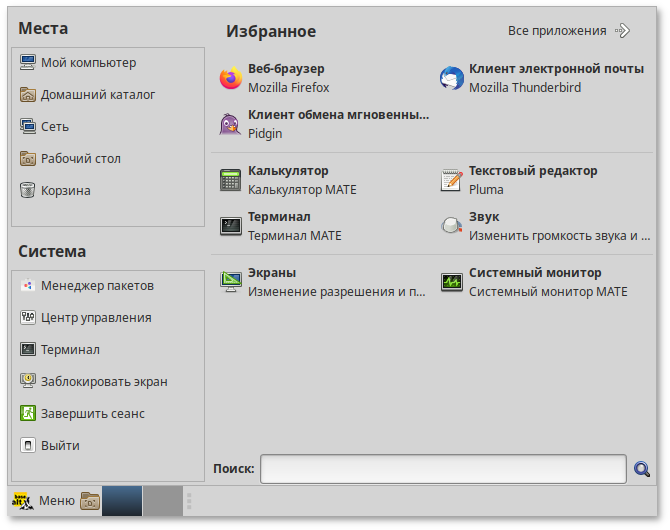Image resolution: width=670 pixels, height=530 pixels.
Task: Open Менеджер пакетов from system list
Action: coord(97,286)
